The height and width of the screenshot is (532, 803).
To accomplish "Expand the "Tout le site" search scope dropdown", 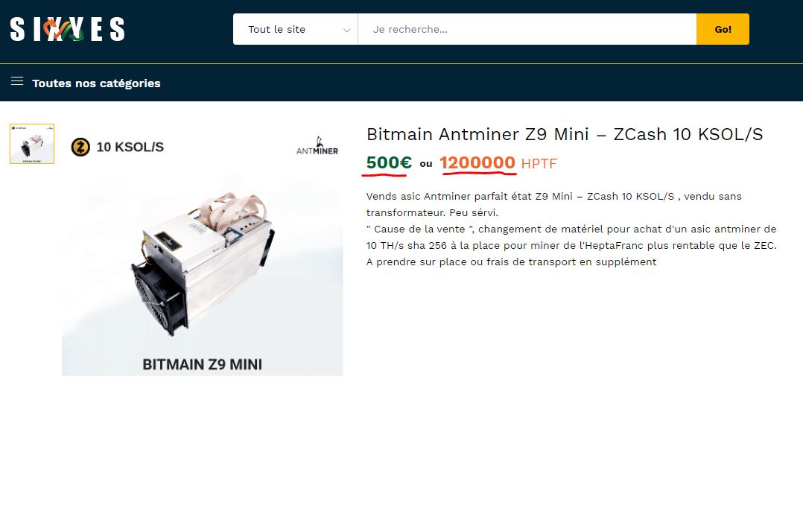I will point(295,30).
